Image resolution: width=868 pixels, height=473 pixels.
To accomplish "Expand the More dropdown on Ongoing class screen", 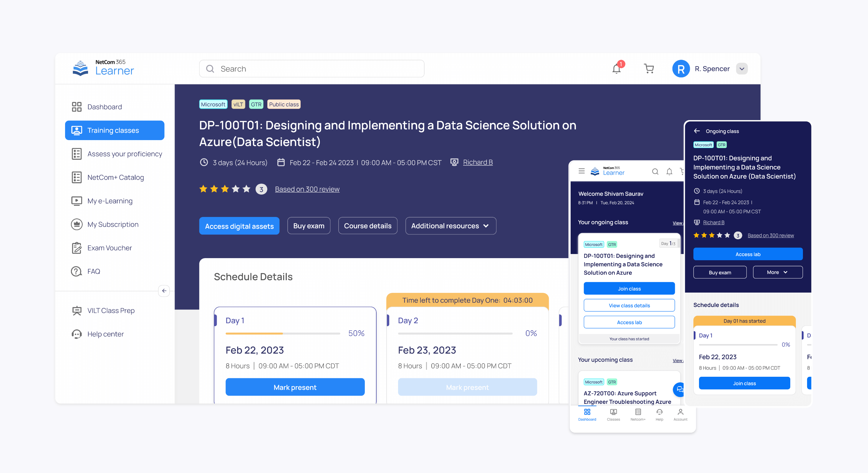I will click(x=777, y=272).
